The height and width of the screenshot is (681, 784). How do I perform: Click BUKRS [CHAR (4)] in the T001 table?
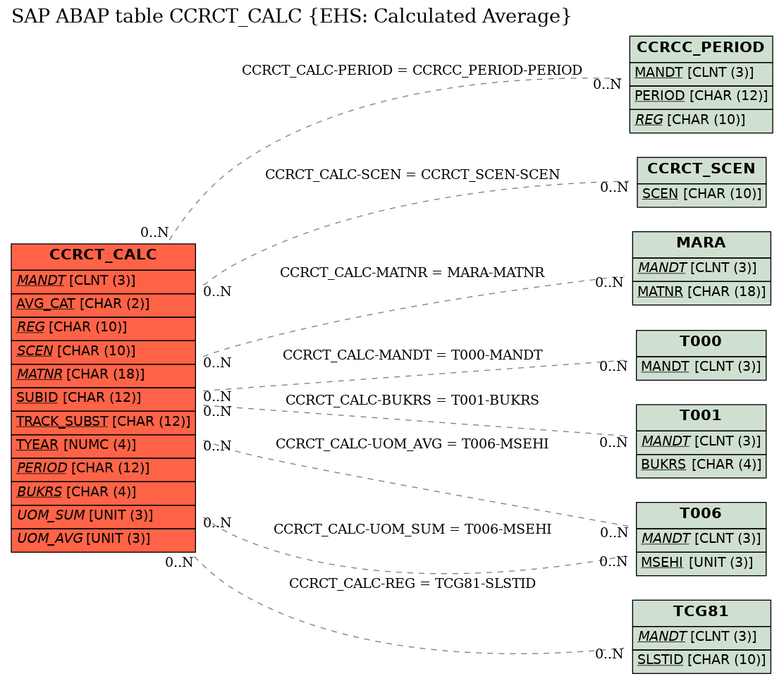point(701,465)
